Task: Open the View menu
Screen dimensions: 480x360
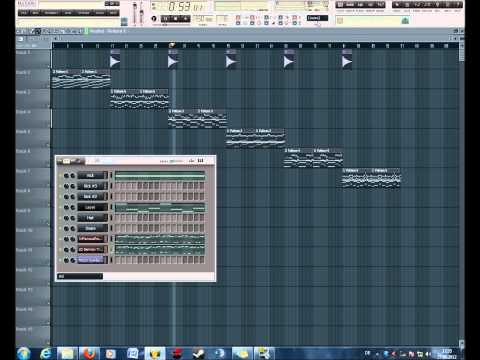Action: 68,13
